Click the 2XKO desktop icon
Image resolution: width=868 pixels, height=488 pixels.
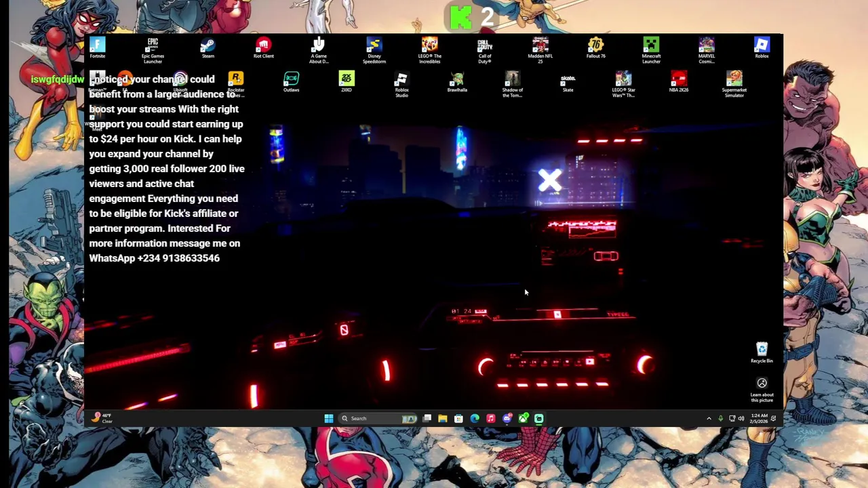[347, 82]
